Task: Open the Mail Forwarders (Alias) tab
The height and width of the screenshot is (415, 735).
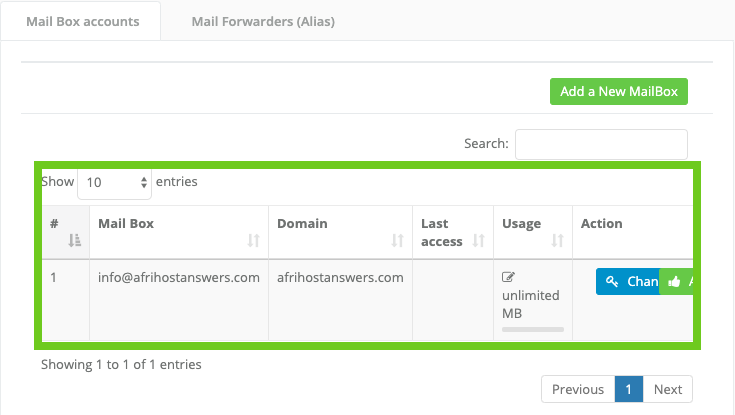Action: coord(264,21)
